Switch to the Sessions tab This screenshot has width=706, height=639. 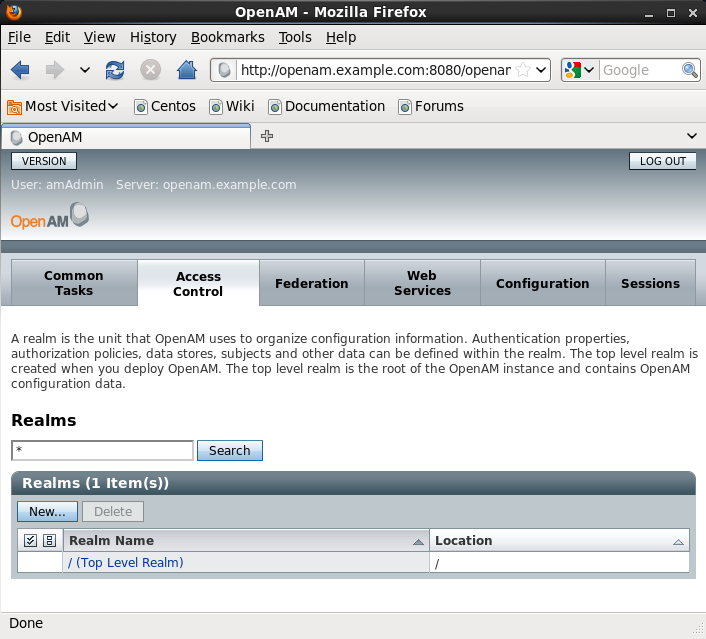pyautogui.click(x=651, y=283)
